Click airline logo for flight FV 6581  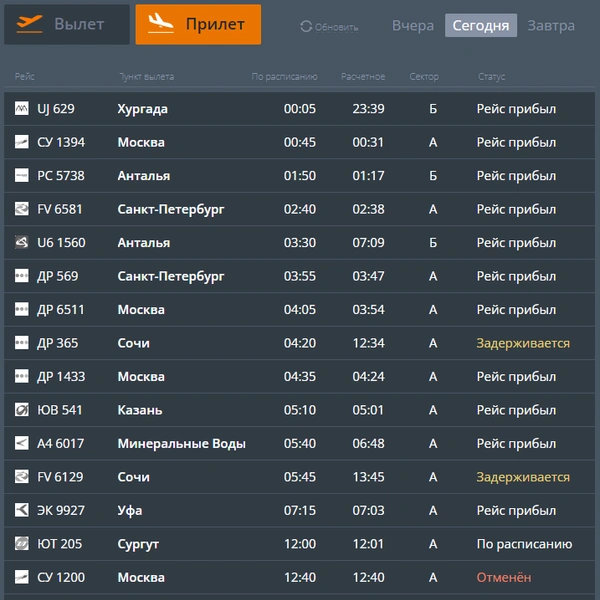[21, 209]
